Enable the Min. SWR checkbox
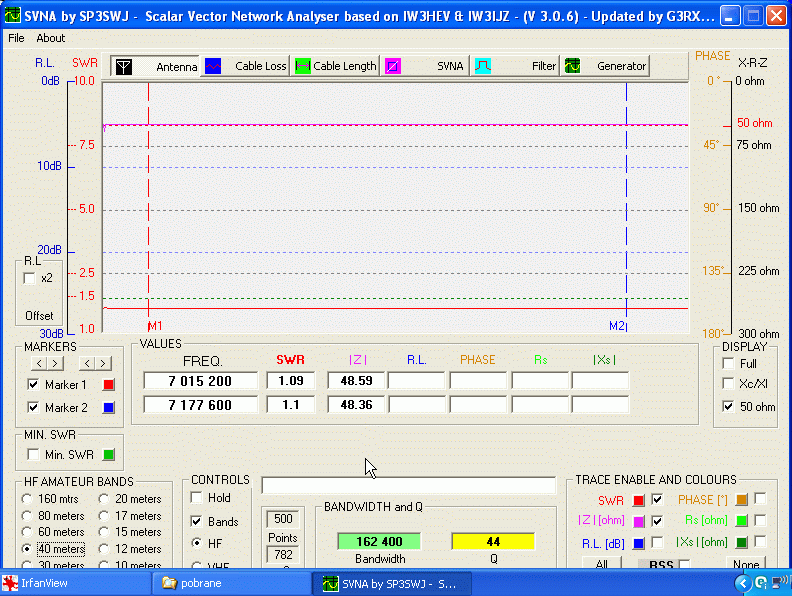Screen dimensions: 792x596 pos(34,455)
